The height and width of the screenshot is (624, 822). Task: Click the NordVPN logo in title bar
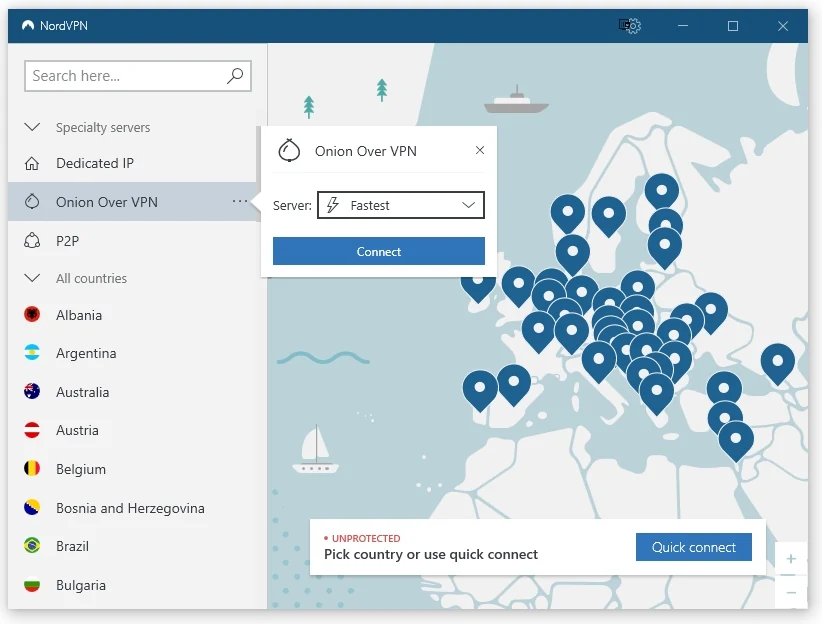28,25
